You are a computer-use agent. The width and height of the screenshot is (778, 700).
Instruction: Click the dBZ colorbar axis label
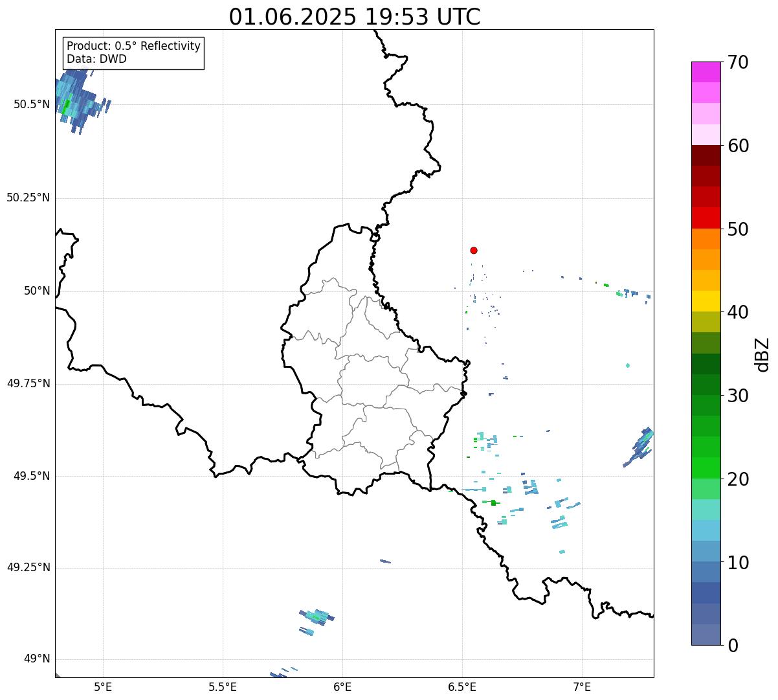tap(762, 354)
